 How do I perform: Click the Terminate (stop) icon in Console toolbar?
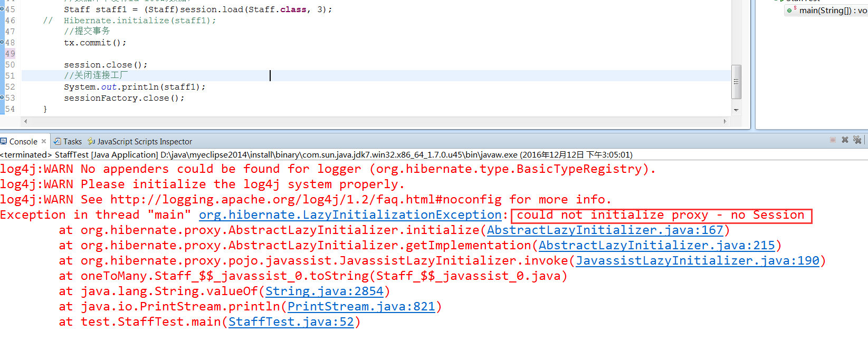833,140
